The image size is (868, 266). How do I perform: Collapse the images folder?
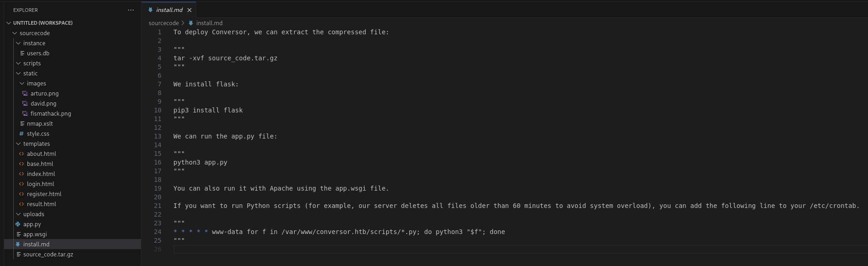coord(21,83)
